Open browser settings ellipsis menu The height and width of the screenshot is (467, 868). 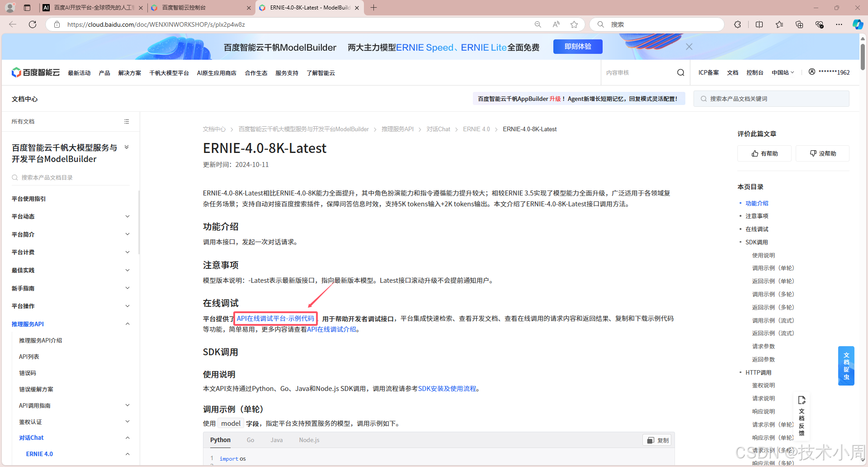[839, 24]
